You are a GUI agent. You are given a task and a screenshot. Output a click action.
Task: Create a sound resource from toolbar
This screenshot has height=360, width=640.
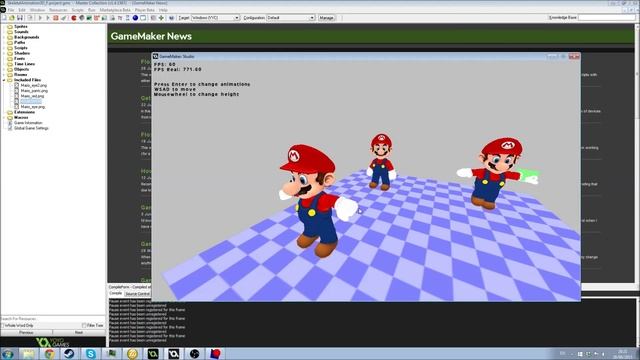pos(82,18)
